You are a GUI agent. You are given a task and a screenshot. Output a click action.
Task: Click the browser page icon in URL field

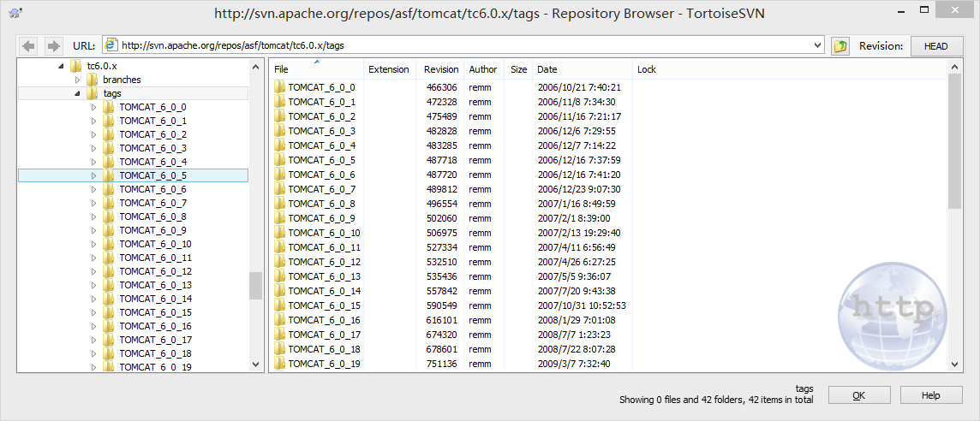click(x=111, y=45)
